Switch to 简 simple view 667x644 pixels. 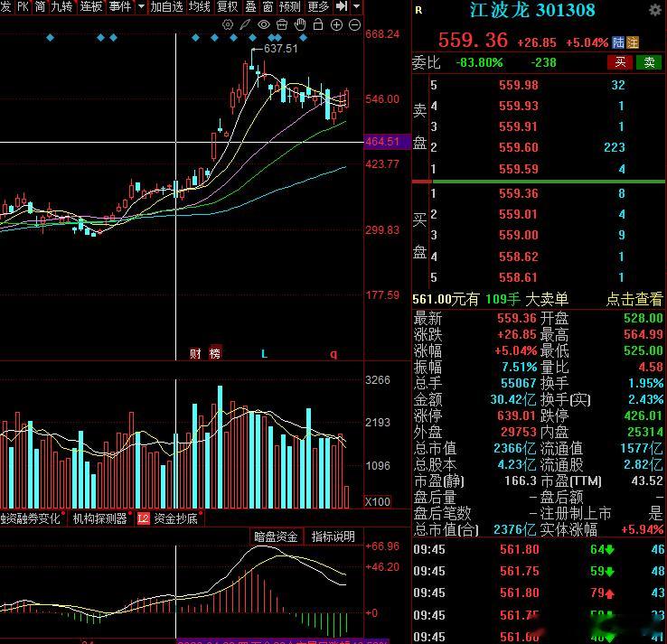pyautogui.click(x=40, y=6)
